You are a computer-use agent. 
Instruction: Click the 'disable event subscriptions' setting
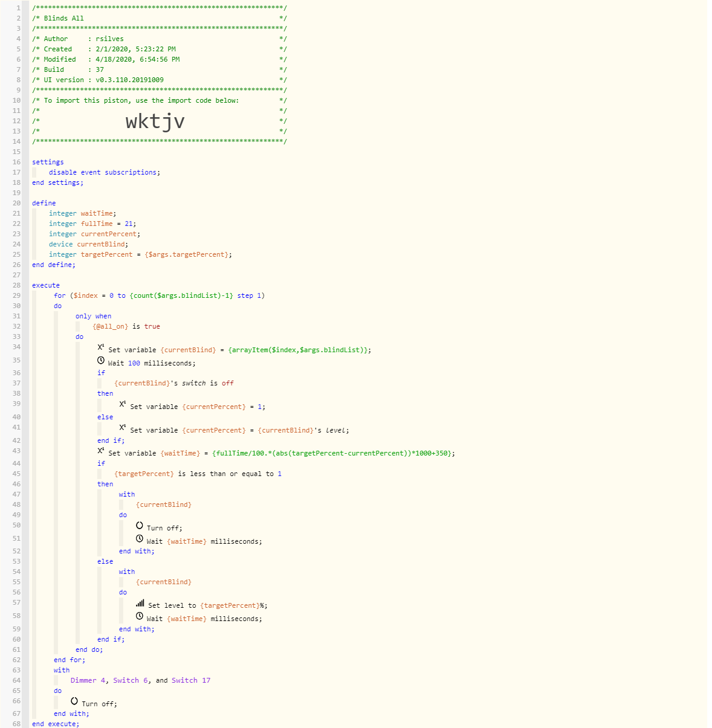pos(105,172)
